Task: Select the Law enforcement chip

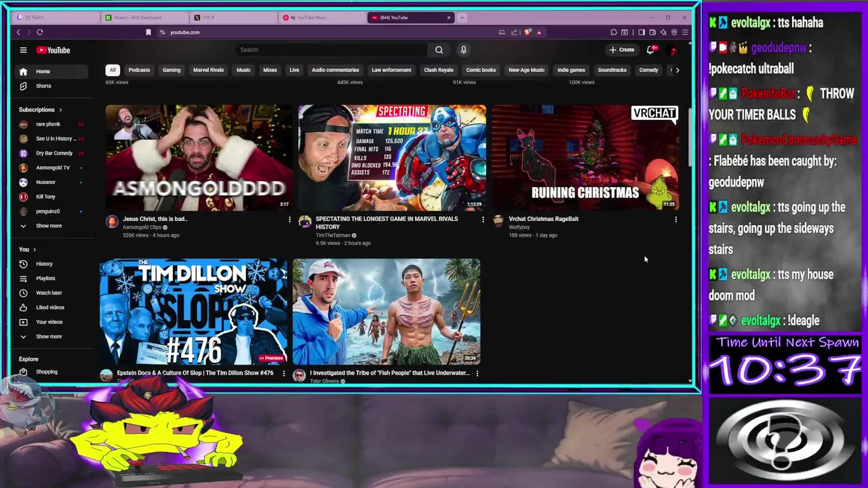Action: coord(391,70)
